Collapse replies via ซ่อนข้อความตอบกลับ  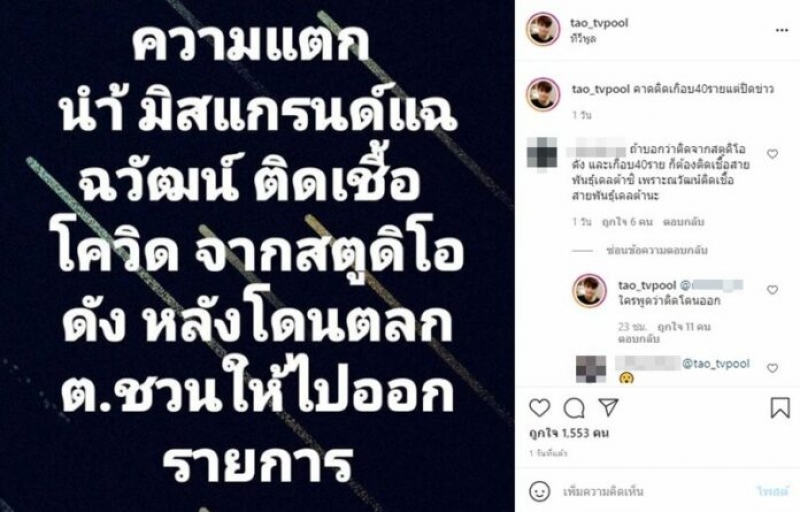[657, 250]
